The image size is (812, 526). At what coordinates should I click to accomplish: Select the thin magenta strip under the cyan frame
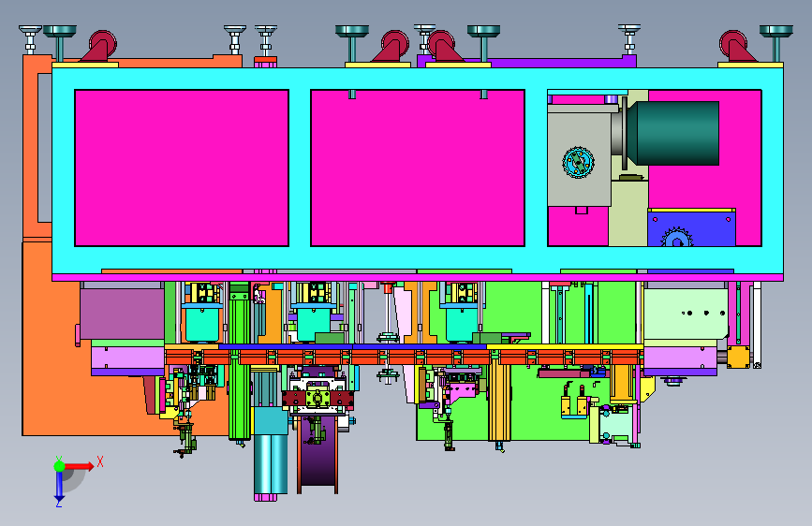click(x=418, y=278)
